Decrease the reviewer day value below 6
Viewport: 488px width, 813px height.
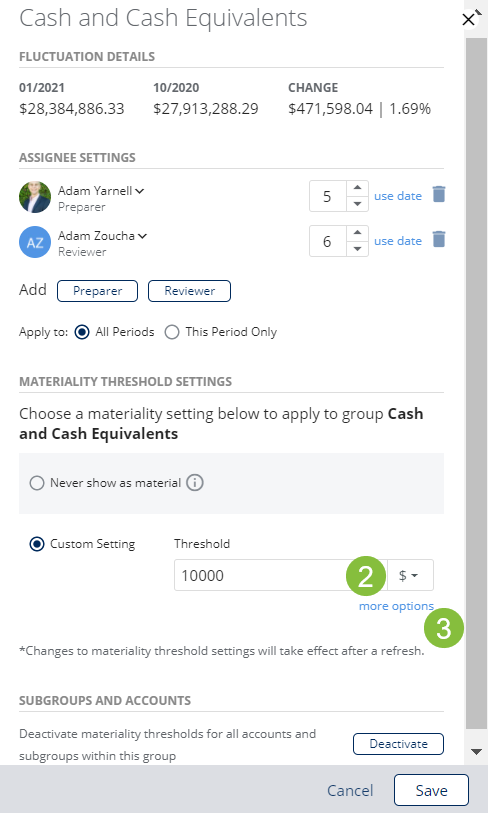[357, 249]
